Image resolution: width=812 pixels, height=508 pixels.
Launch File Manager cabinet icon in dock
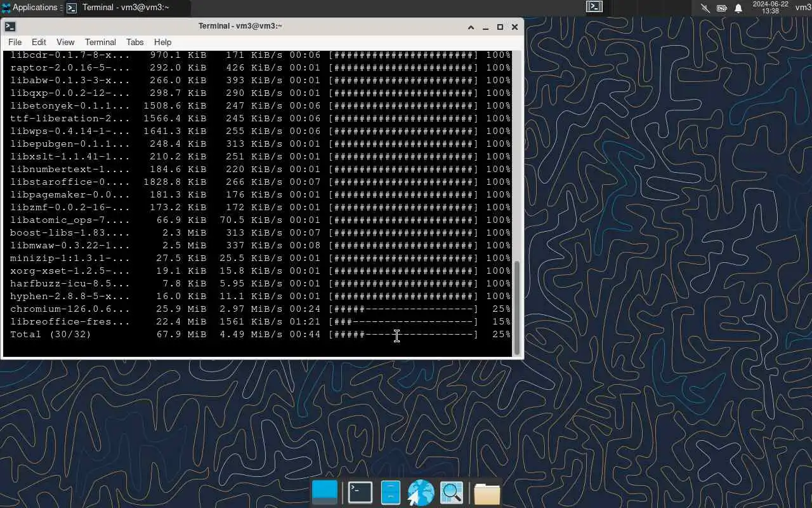coord(391,493)
